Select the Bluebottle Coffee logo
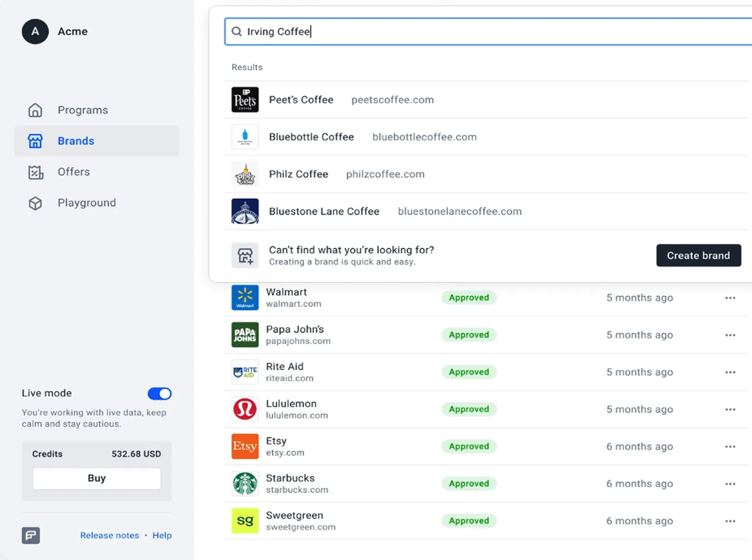This screenshot has width=752, height=560. click(245, 137)
